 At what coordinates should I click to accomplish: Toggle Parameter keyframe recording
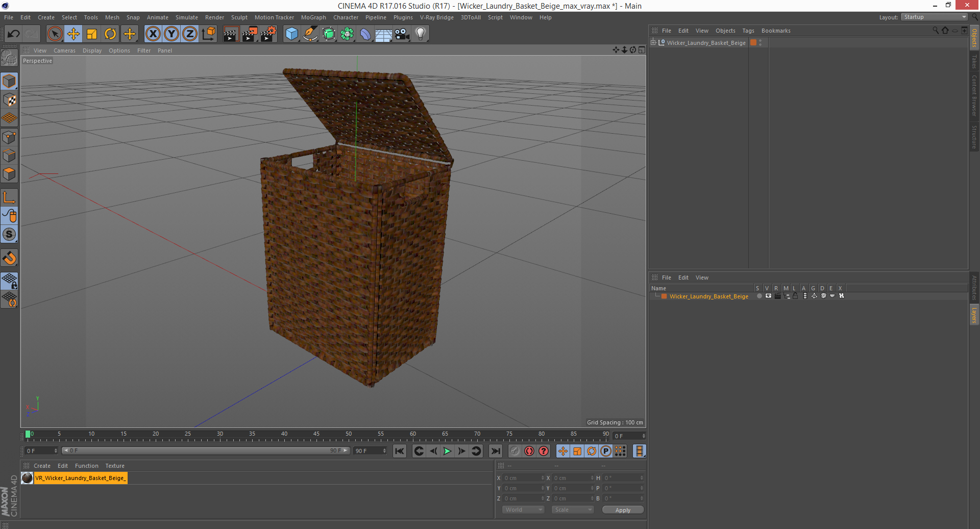pyautogui.click(x=606, y=451)
